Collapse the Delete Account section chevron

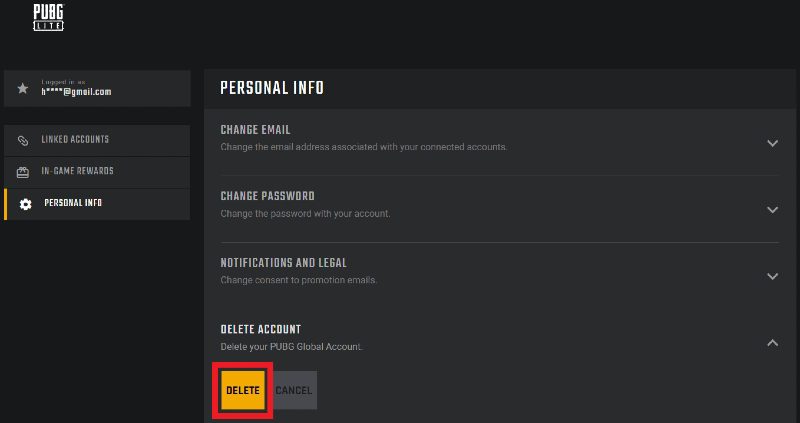772,343
